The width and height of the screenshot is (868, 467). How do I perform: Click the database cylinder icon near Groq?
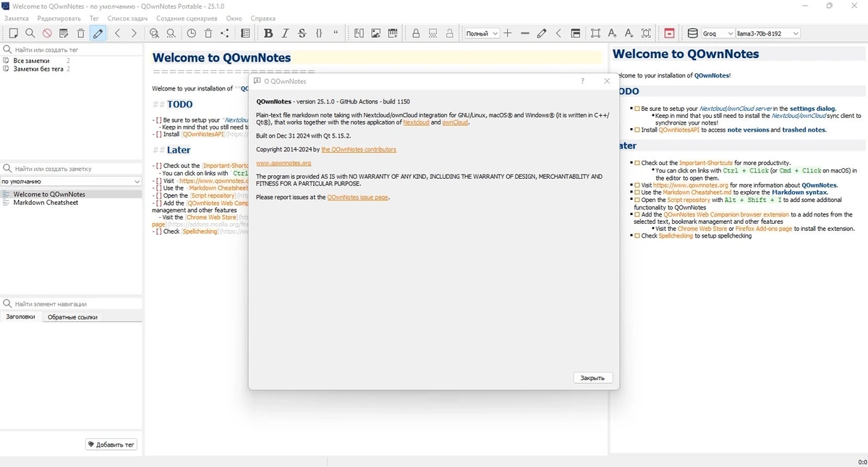click(x=692, y=33)
